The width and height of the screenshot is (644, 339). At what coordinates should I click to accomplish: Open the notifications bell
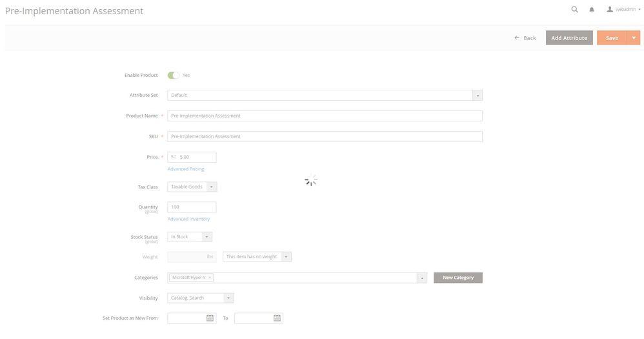click(591, 10)
